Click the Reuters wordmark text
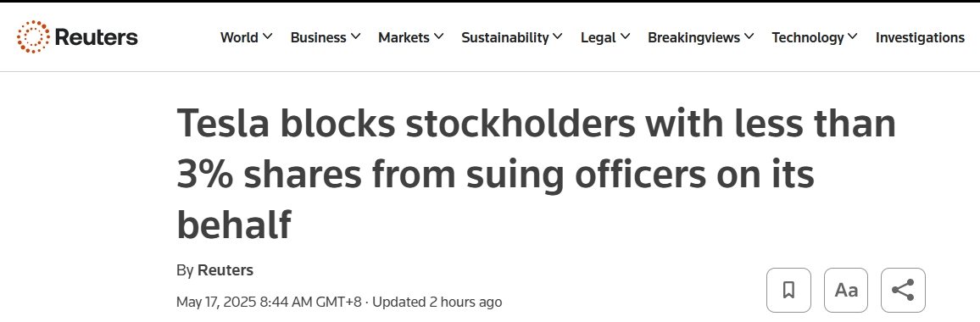The height and width of the screenshot is (322, 980). point(97,37)
